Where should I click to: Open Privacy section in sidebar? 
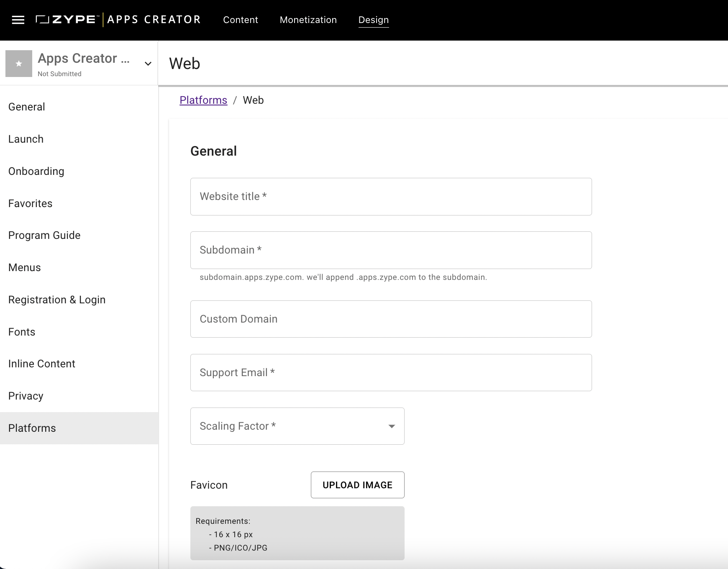click(x=79, y=396)
